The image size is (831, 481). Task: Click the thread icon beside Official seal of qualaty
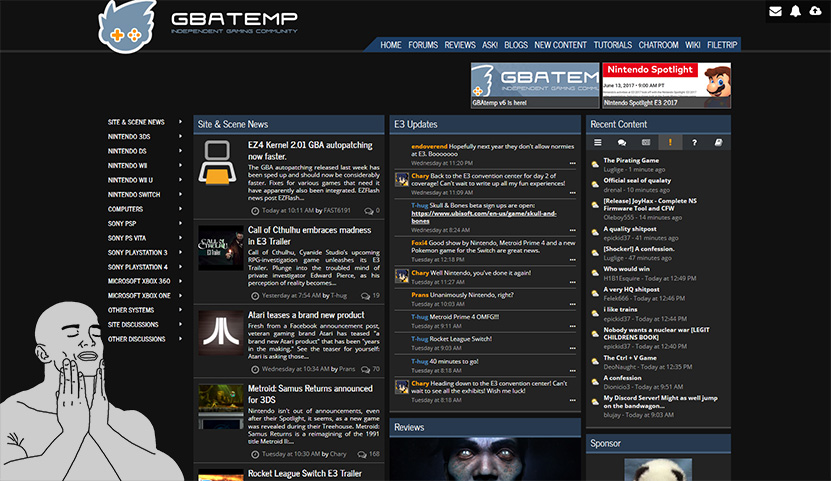[595, 184]
